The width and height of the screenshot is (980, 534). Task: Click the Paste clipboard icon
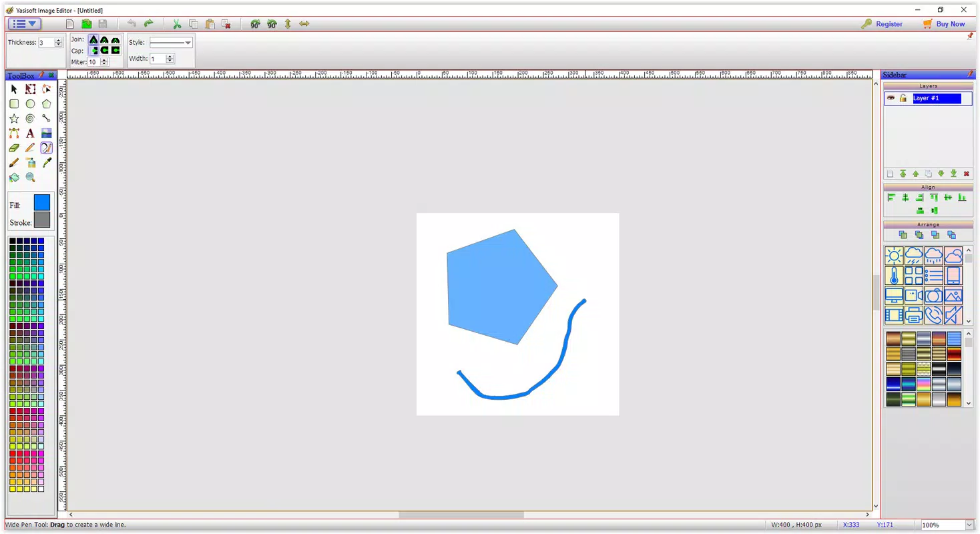(210, 24)
